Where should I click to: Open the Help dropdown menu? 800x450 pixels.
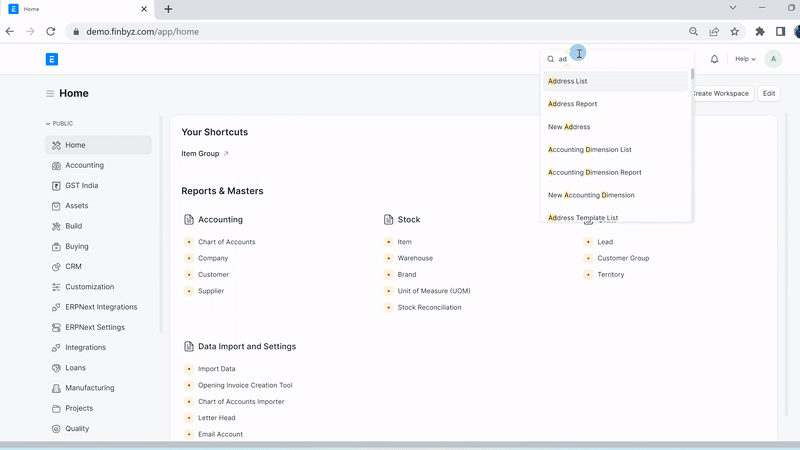coord(745,59)
